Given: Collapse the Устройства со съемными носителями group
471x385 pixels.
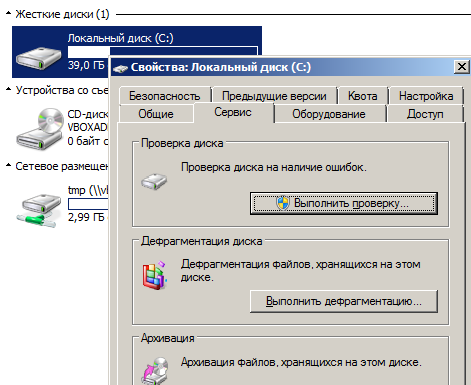Looking at the screenshot, I should tap(9, 90).
